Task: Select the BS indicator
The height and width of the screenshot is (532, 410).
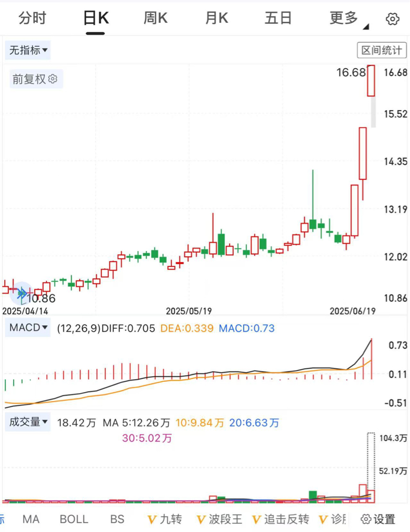Action: 117,519
